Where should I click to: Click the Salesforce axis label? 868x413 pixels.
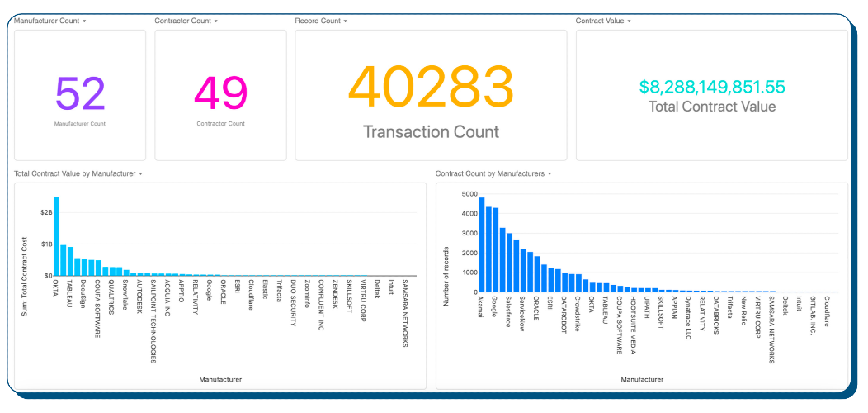point(508,311)
